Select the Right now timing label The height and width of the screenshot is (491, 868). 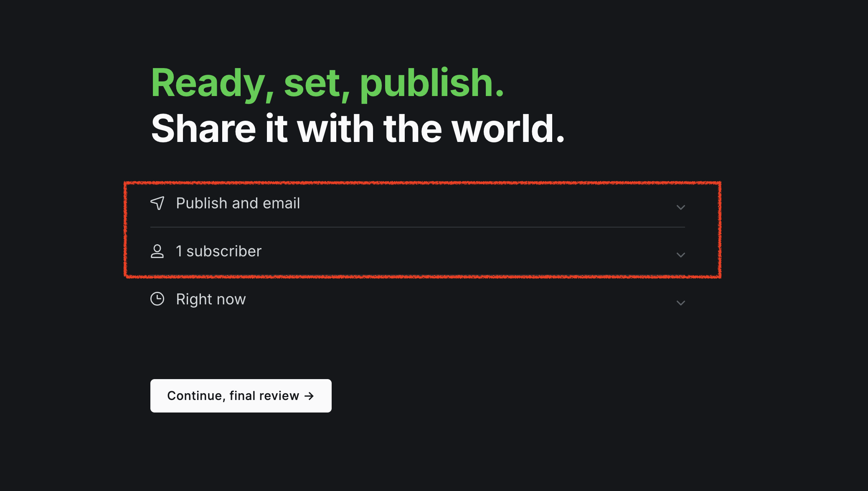click(x=211, y=299)
